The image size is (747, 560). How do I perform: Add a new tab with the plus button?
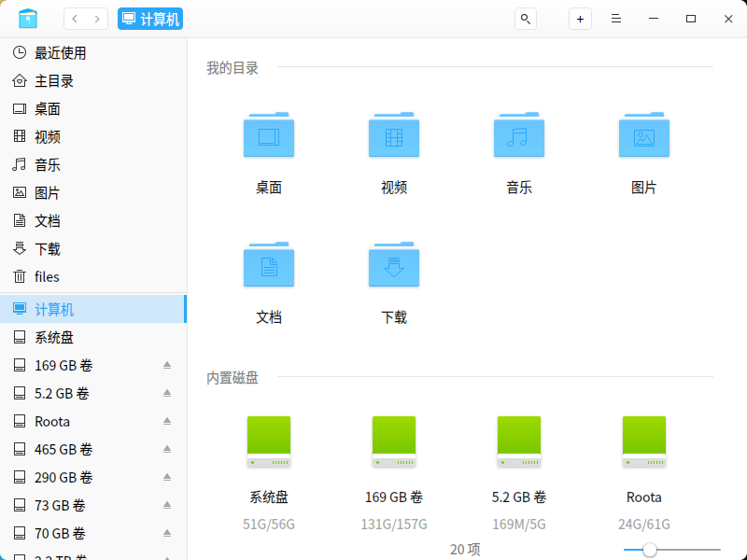coord(580,19)
